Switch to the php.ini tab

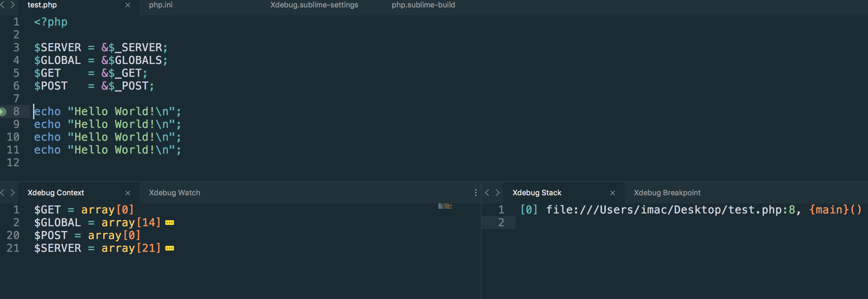tap(161, 5)
